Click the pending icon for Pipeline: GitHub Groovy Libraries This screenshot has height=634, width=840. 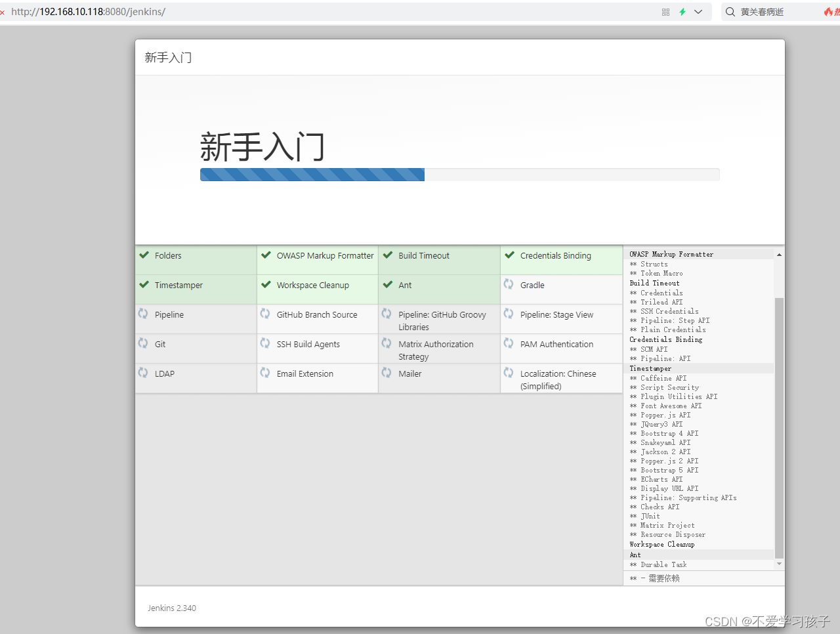pos(387,314)
